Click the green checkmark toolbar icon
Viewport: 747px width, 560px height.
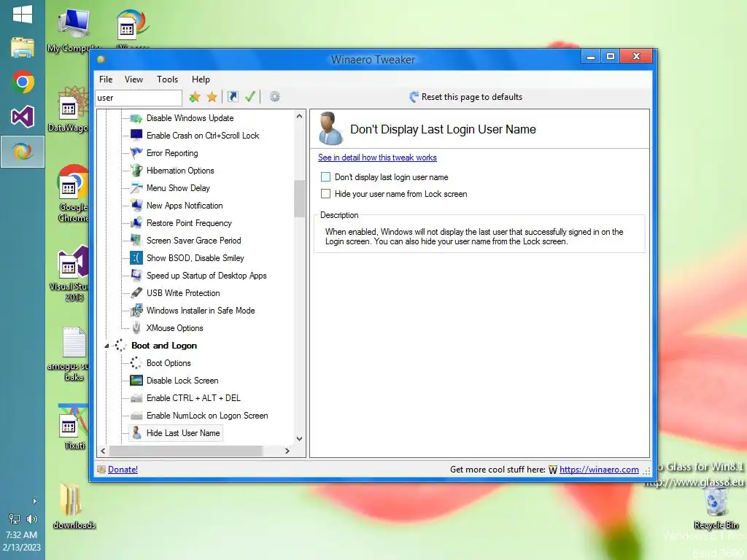[250, 97]
